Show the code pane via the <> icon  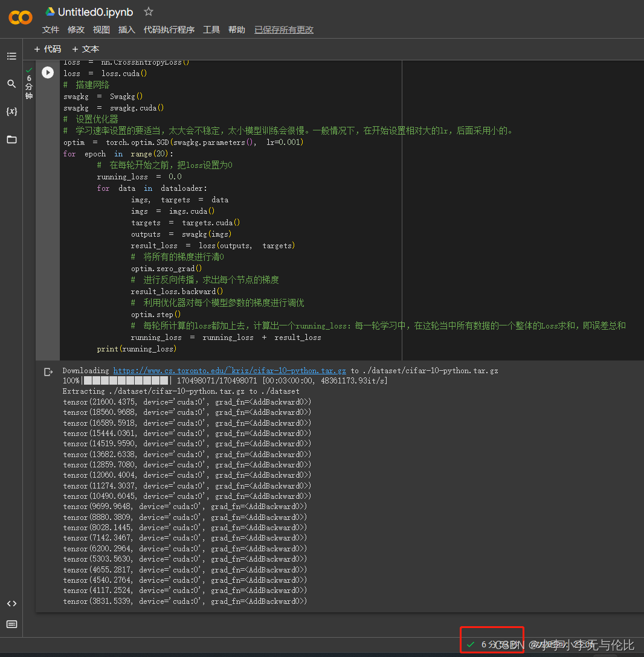tap(11, 603)
